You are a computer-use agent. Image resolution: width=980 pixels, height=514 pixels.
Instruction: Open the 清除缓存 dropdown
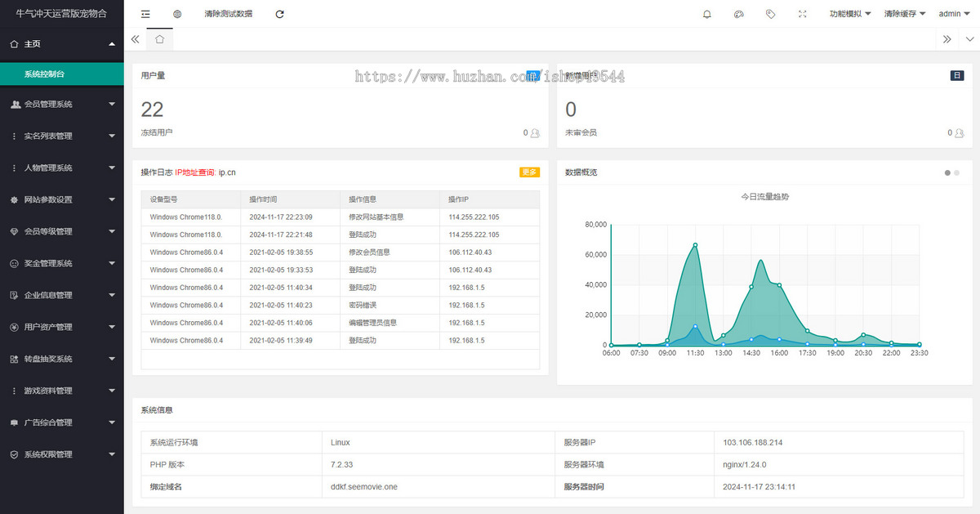click(905, 14)
